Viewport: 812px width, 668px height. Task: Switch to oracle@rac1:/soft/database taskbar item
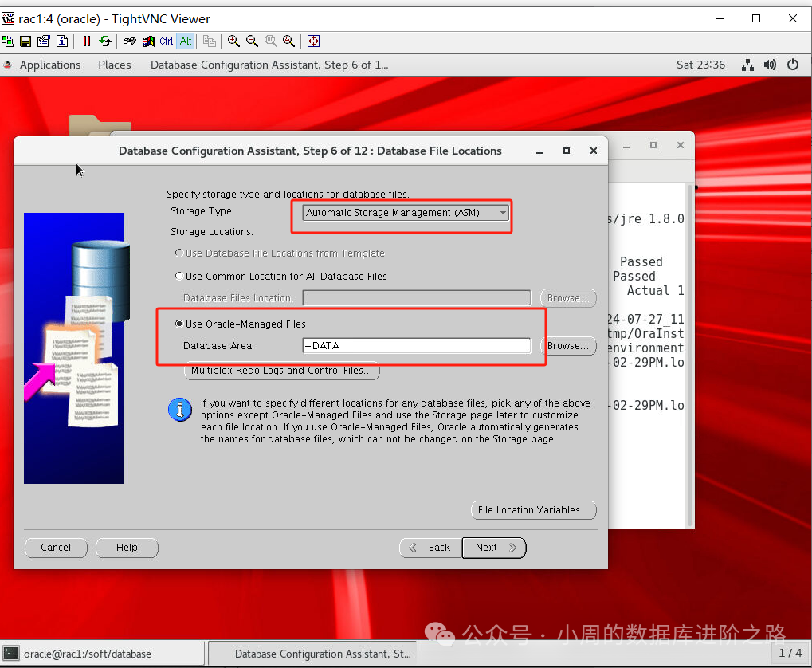click(x=103, y=654)
